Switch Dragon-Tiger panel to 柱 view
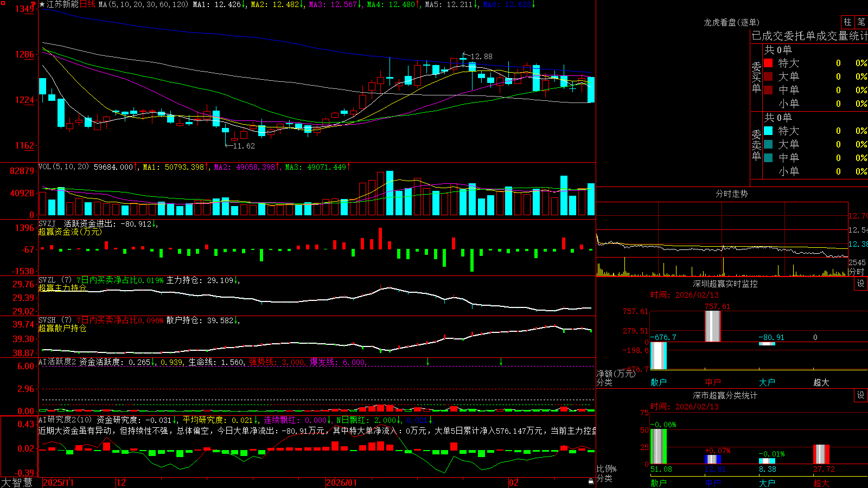Viewport: 868px width, 488px height. [847, 22]
